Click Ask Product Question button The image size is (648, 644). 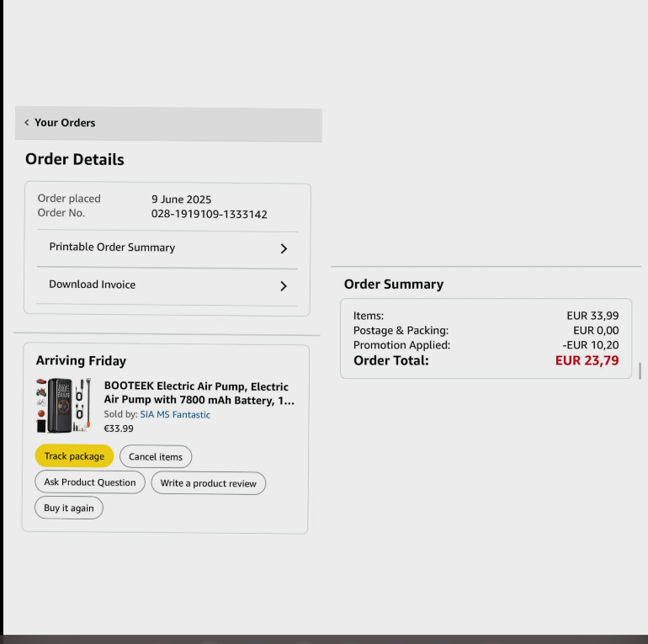pyautogui.click(x=90, y=482)
